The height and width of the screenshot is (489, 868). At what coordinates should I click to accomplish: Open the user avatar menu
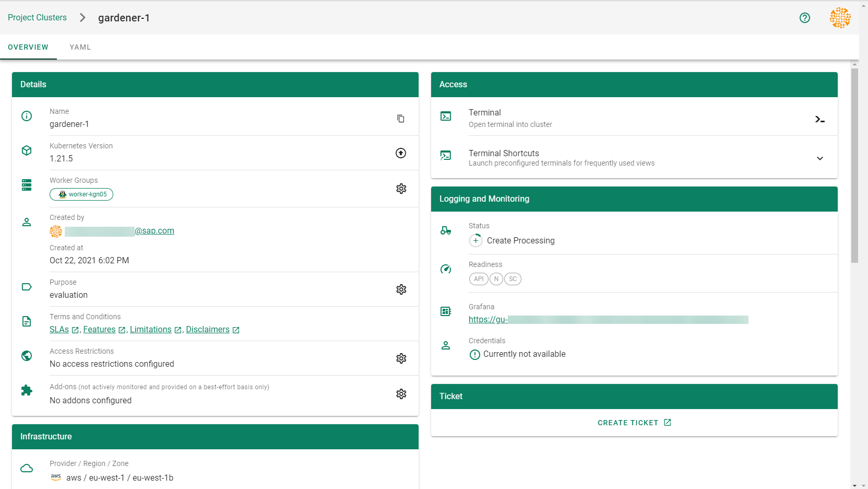pyautogui.click(x=840, y=18)
